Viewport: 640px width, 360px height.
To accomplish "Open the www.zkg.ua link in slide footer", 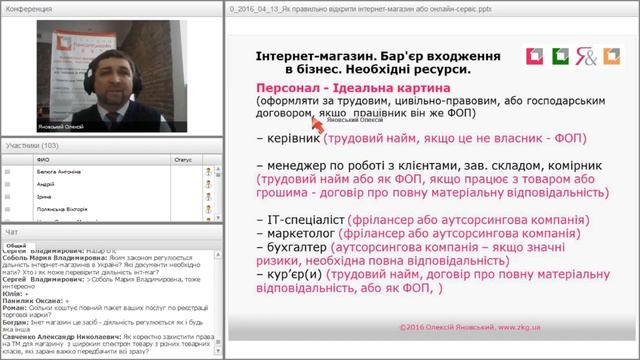I will point(519,327).
